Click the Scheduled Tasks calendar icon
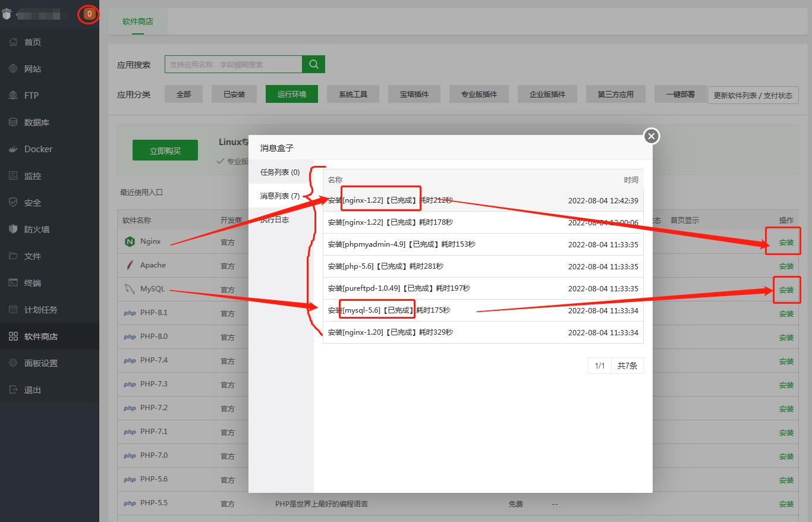The width and height of the screenshot is (812, 522). [14, 310]
